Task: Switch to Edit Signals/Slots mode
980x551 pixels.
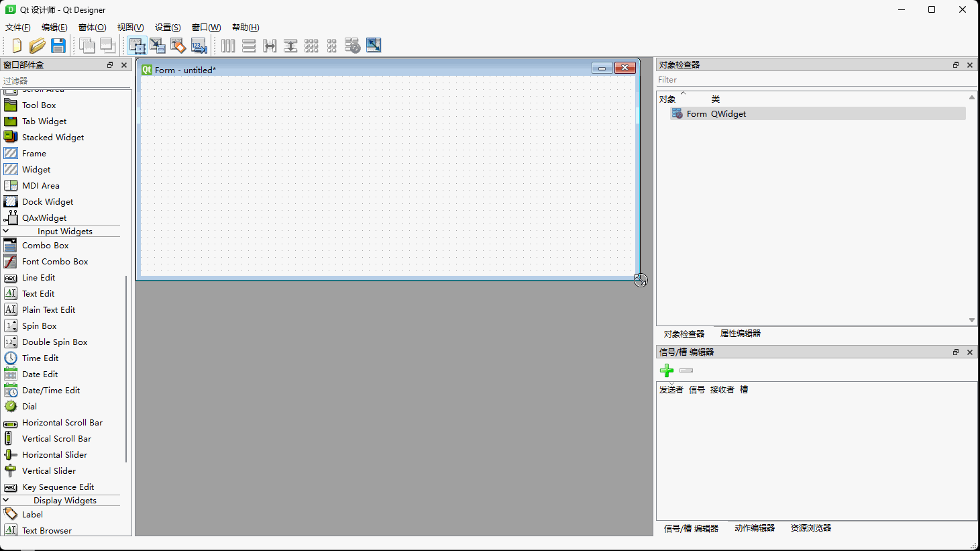Action: 158,46
